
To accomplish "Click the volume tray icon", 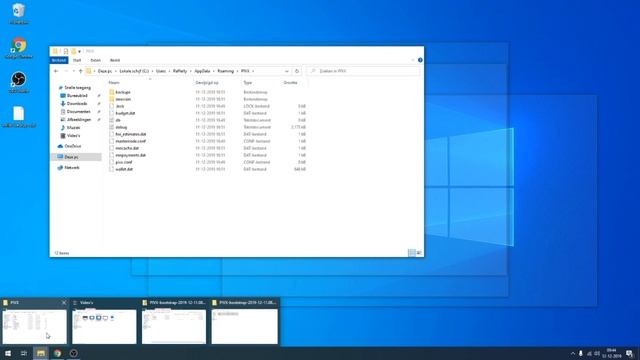I will point(597,353).
